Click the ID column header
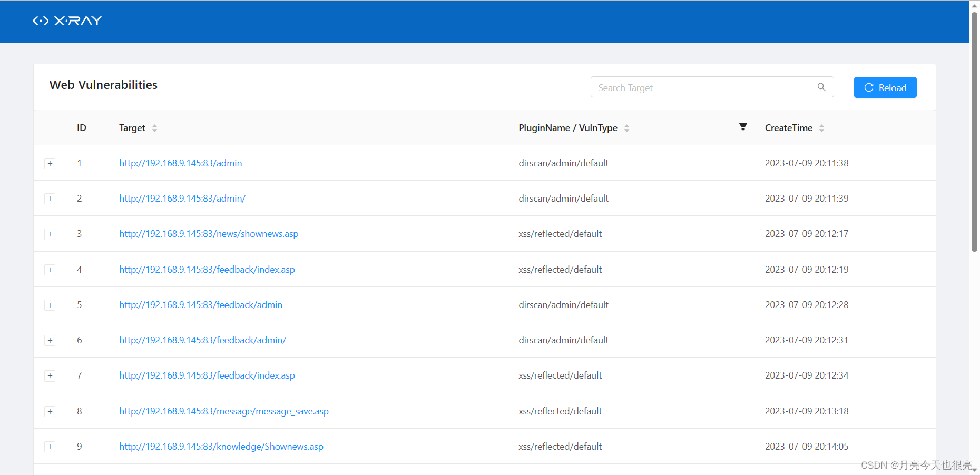This screenshot has height=475, width=980. pyautogui.click(x=82, y=128)
